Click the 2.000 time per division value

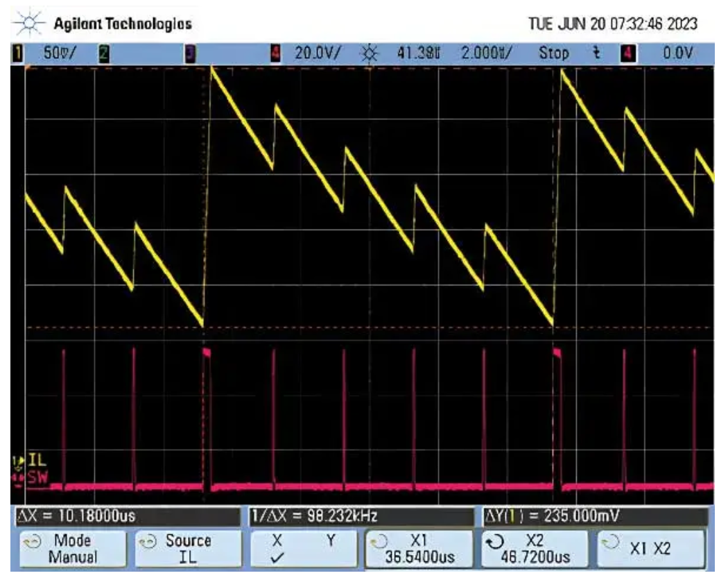pyautogui.click(x=486, y=53)
